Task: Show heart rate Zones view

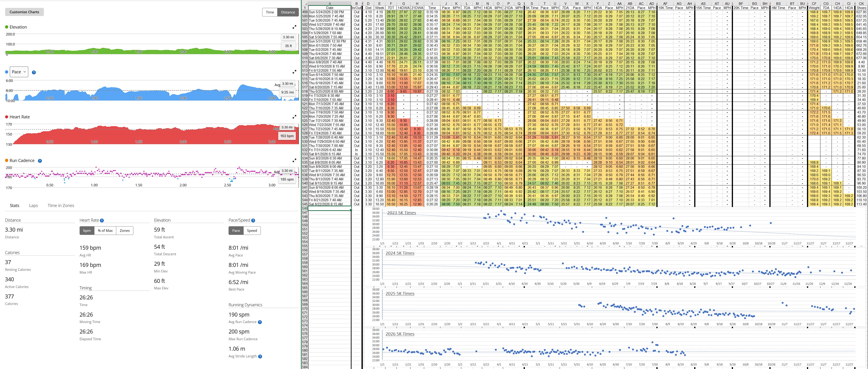Action: [x=125, y=230]
